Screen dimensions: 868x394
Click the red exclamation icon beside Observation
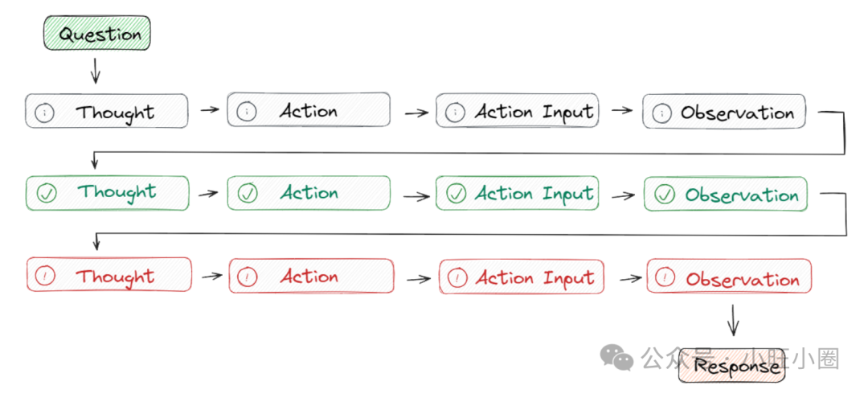[x=665, y=278]
